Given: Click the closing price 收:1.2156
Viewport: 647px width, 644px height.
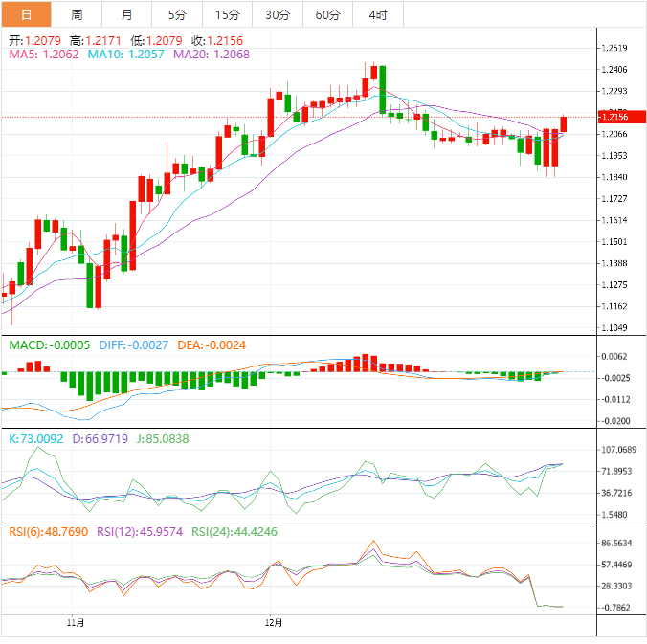Looking at the screenshot, I should 217,41.
